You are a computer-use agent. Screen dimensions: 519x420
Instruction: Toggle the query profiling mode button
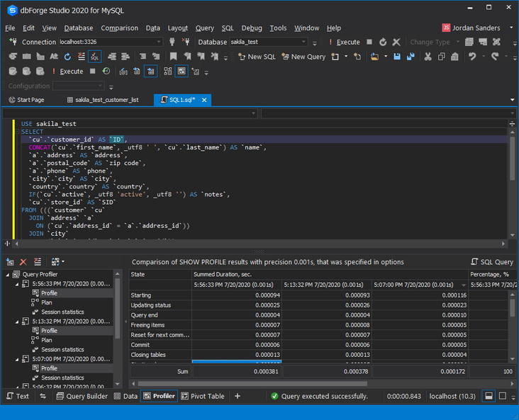[181, 72]
